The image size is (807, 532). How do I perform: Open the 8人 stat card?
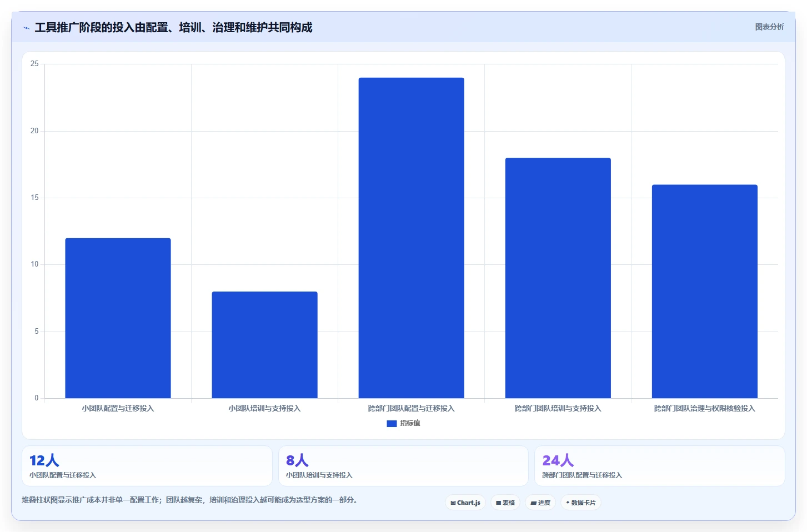click(x=403, y=466)
